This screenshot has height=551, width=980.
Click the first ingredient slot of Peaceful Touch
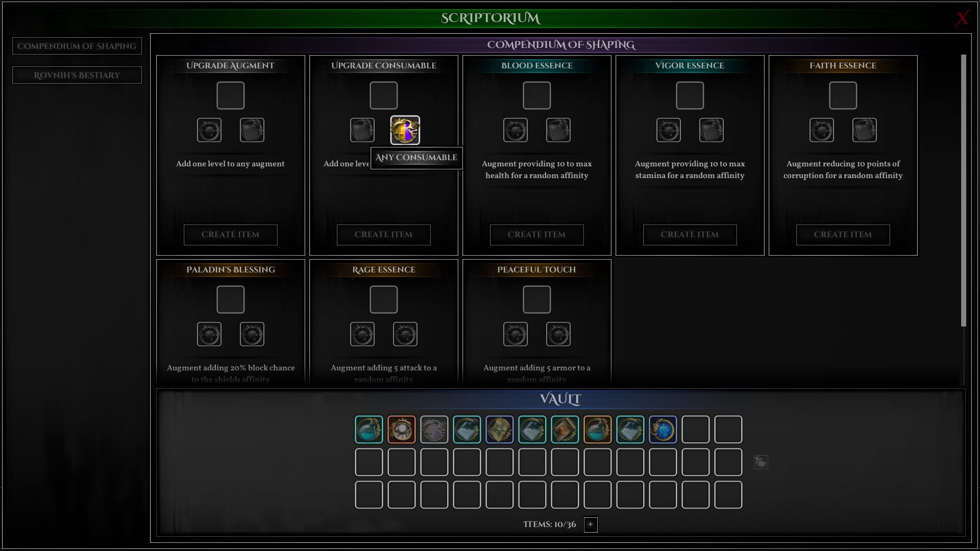[x=515, y=334]
